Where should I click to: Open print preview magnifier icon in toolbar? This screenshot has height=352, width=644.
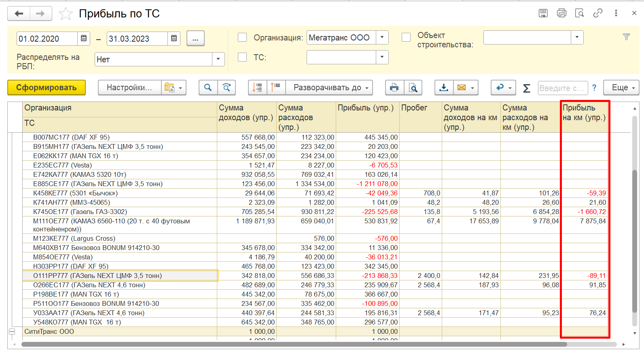[x=413, y=87]
